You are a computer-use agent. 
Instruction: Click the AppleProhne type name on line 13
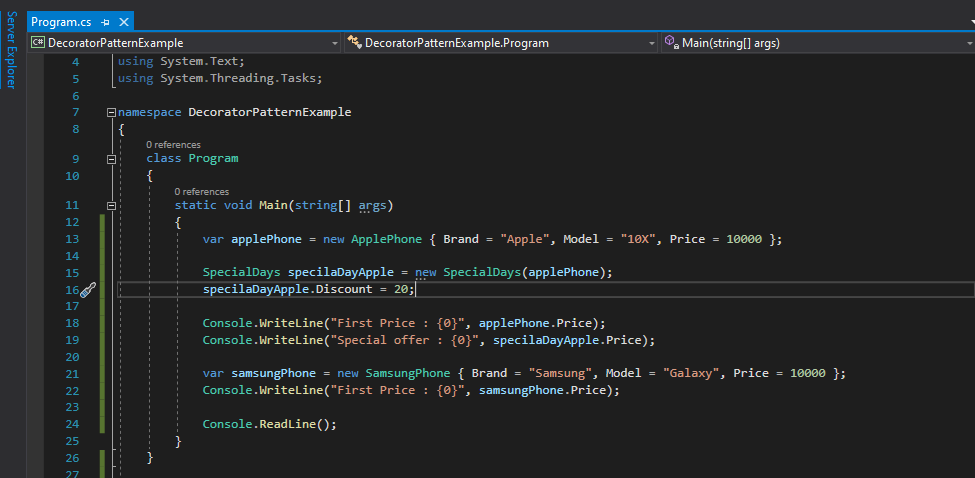click(x=386, y=239)
